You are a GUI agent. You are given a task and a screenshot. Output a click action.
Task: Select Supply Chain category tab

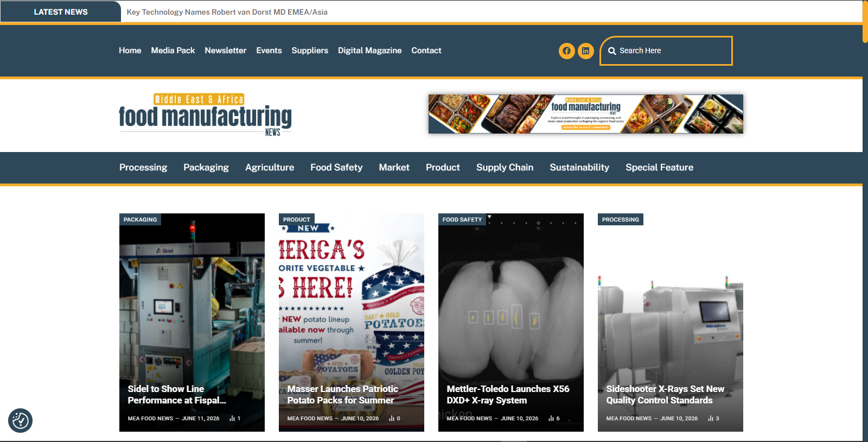pyautogui.click(x=505, y=168)
